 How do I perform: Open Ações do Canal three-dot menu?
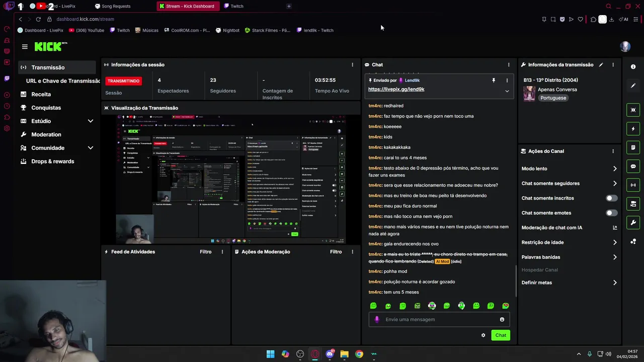(x=613, y=151)
